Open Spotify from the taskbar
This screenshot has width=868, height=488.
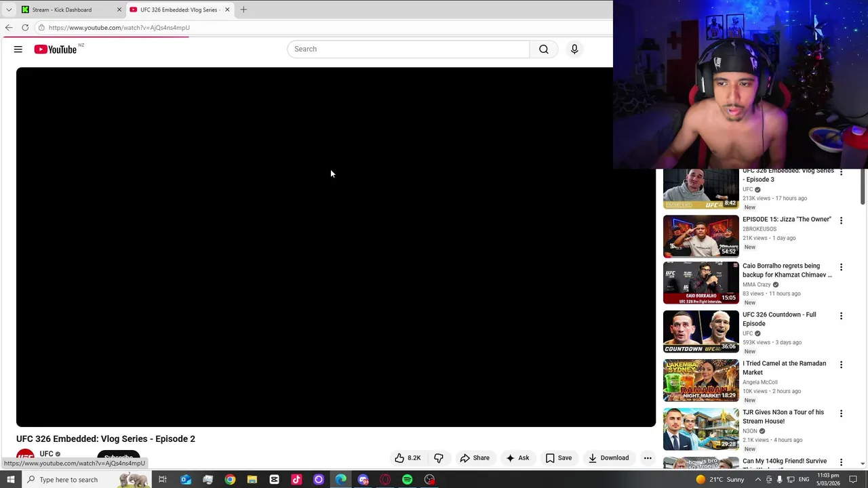pyautogui.click(x=407, y=480)
